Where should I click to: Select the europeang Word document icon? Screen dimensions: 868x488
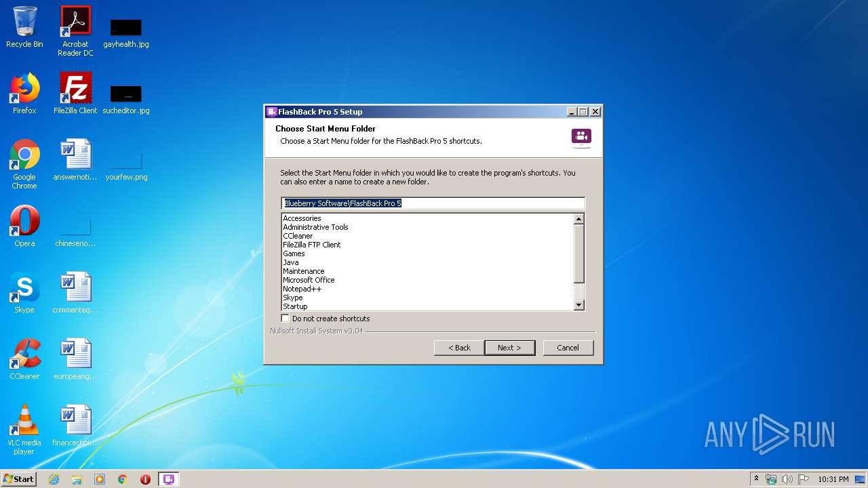click(75, 359)
